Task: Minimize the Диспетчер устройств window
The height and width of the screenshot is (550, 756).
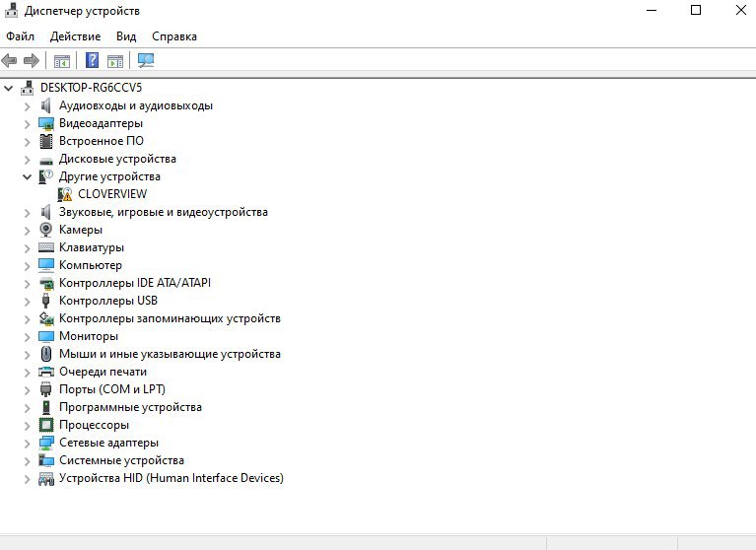Action: point(652,10)
